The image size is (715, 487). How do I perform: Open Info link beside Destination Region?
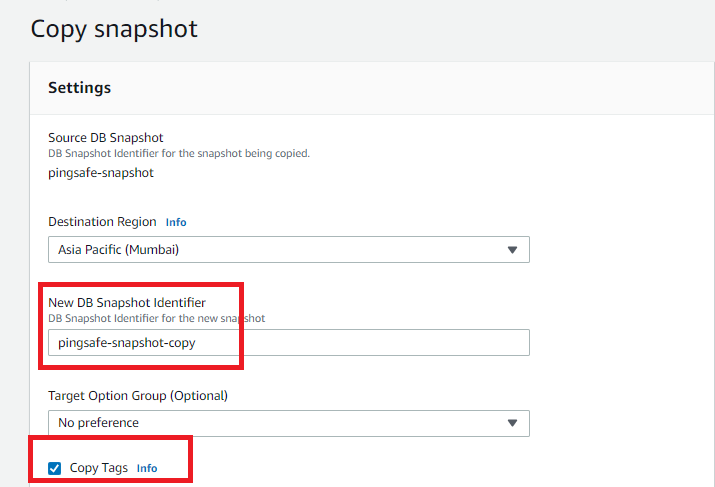click(176, 222)
